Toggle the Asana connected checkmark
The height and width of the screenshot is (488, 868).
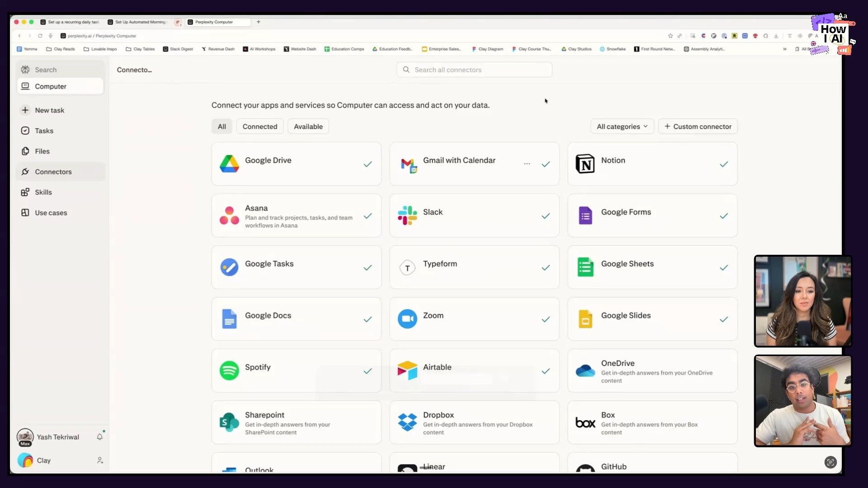tap(368, 216)
